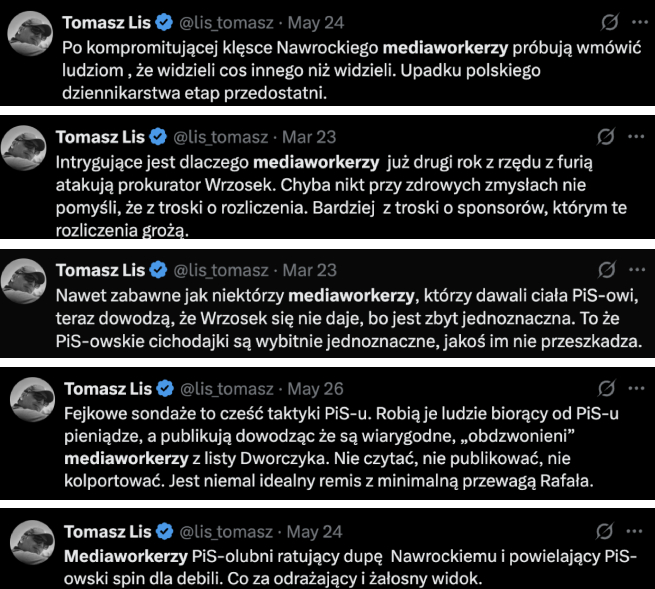Open more options on the prokurator Wrzosek tweet
The height and width of the screenshot is (589, 655).
pyautogui.click(x=636, y=136)
